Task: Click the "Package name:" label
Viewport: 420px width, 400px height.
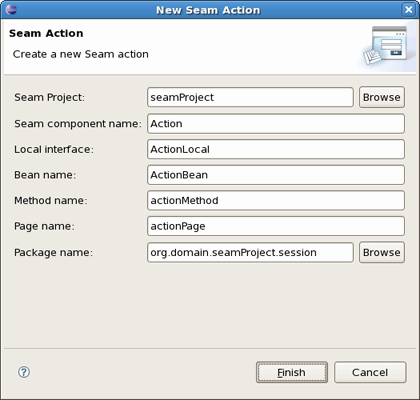Action: pyautogui.click(x=53, y=252)
